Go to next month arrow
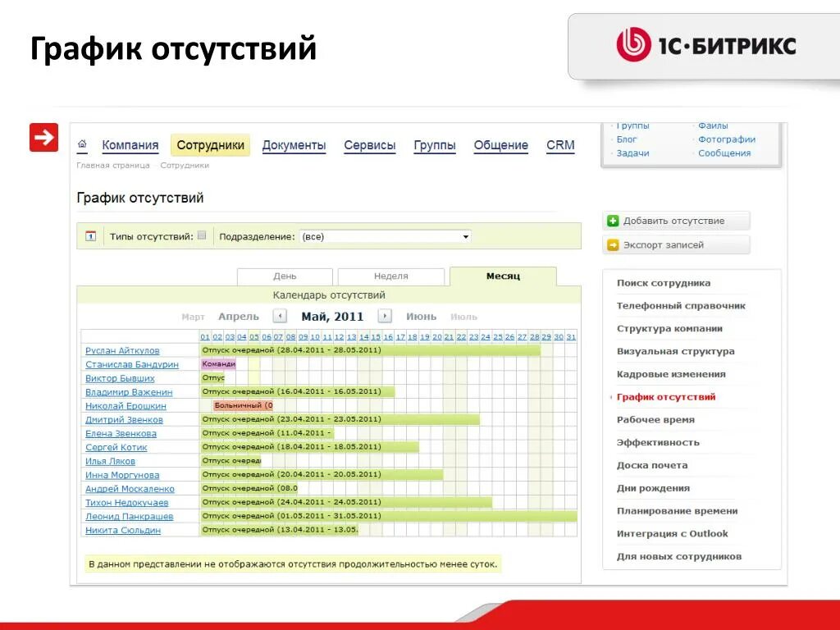The width and height of the screenshot is (840, 630). [x=385, y=316]
